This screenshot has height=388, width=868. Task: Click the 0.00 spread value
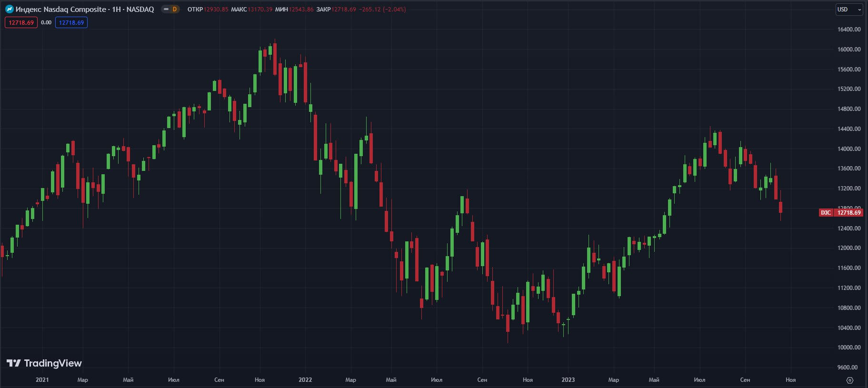pyautogui.click(x=46, y=22)
